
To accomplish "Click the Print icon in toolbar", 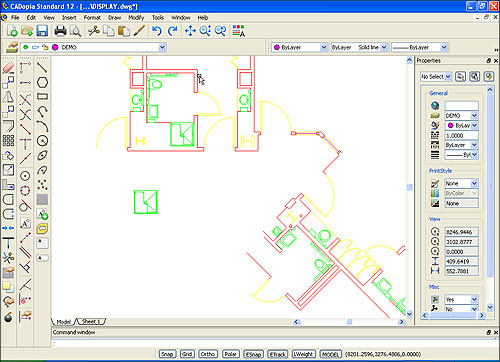I will coord(60,31).
